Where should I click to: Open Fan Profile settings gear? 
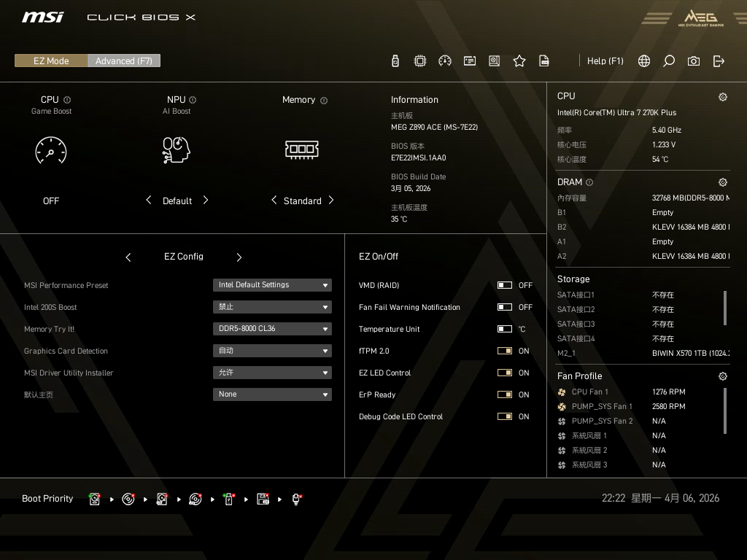pyautogui.click(x=723, y=376)
